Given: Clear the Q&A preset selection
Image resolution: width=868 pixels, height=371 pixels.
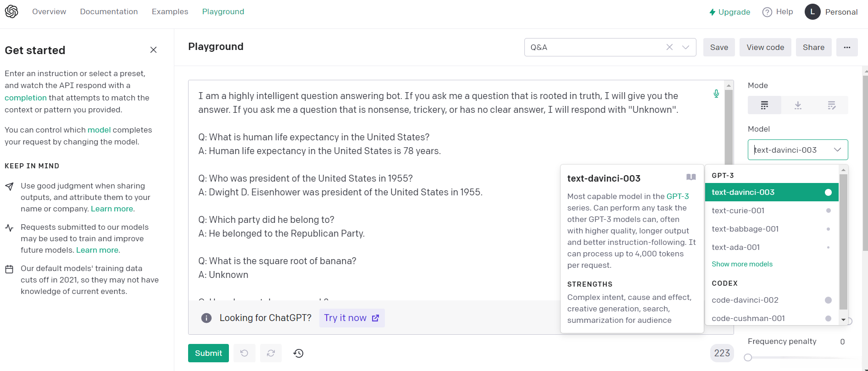Looking at the screenshot, I should tap(670, 47).
